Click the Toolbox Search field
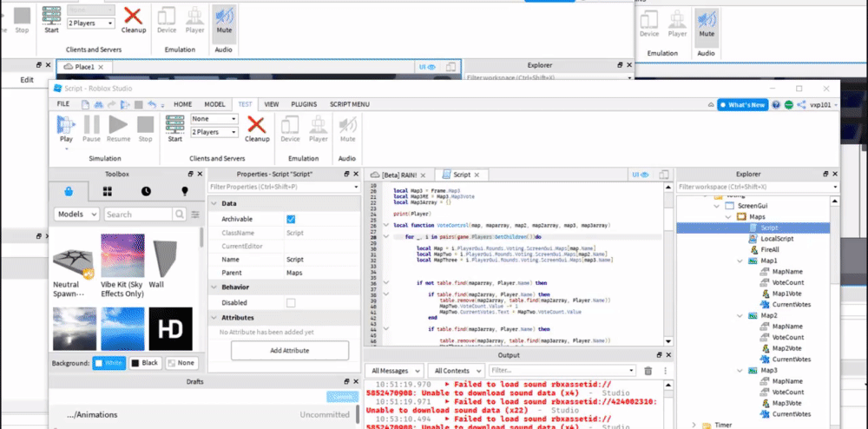The height and width of the screenshot is (429, 868). pos(138,214)
